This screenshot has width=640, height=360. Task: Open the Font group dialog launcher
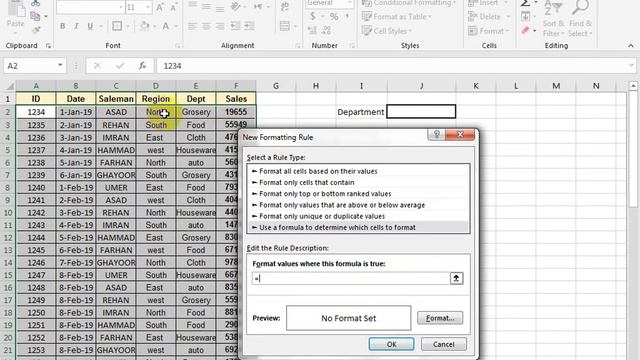(x=178, y=46)
